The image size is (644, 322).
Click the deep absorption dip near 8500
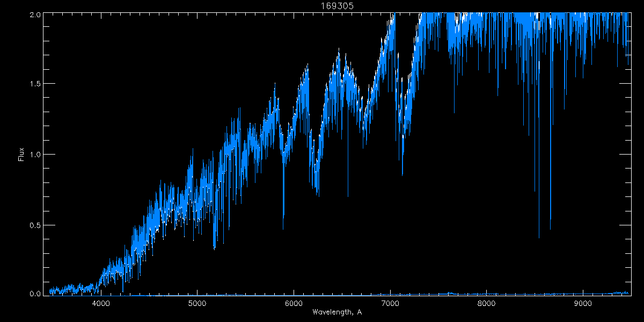(x=539, y=236)
